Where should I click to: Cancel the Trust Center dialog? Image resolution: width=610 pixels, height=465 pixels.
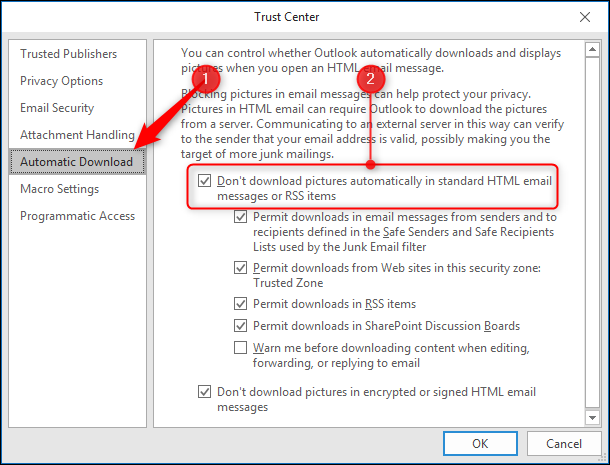564,444
